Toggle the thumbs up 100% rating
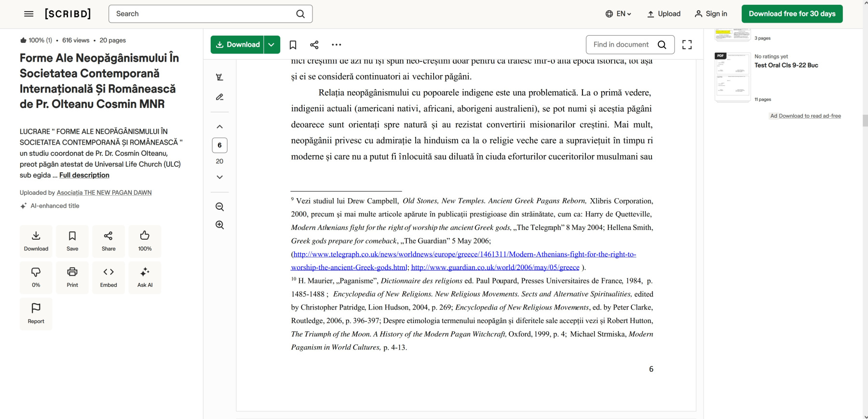 point(145,241)
